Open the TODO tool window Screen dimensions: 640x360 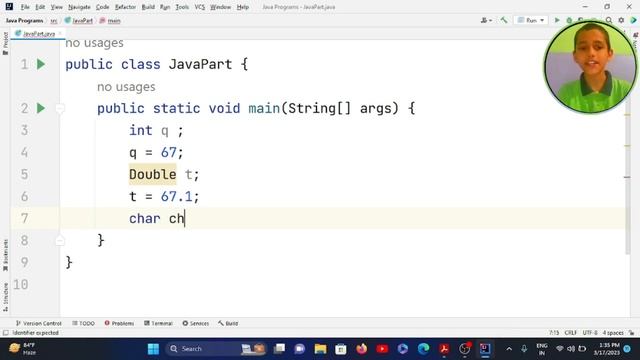(x=83, y=323)
